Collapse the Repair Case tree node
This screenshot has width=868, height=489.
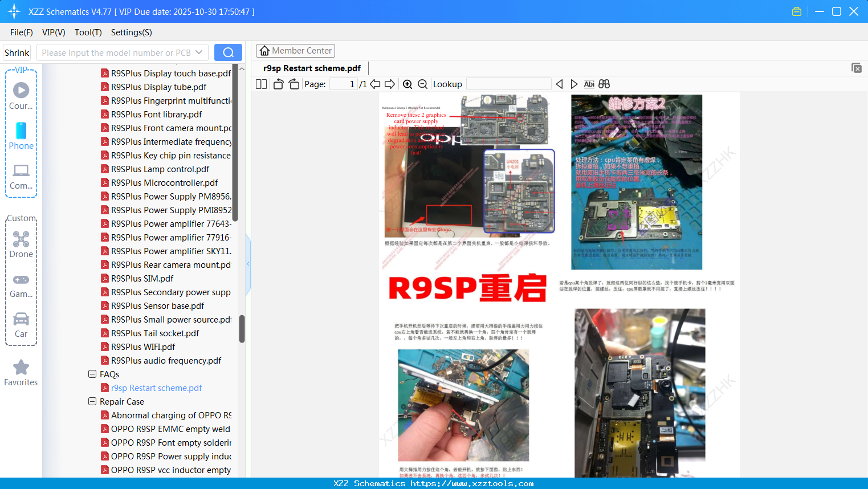tap(92, 401)
